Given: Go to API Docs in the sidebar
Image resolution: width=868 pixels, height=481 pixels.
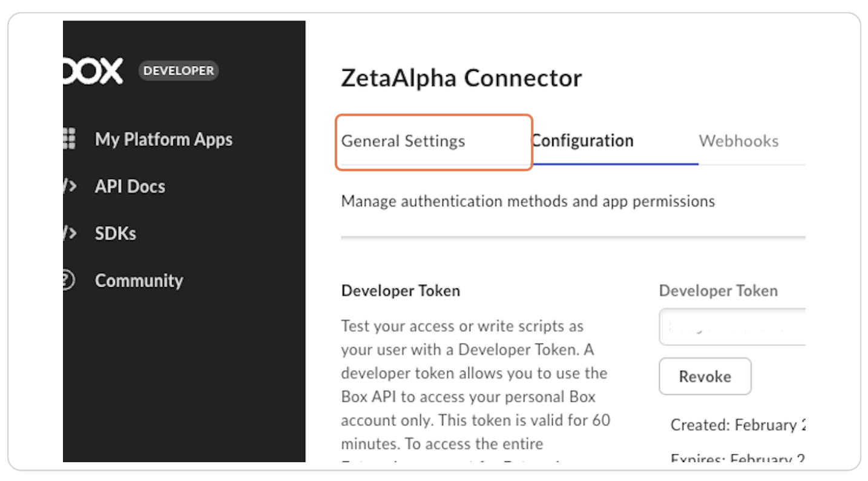Looking at the screenshot, I should pyautogui.click(x=130, y=187).
